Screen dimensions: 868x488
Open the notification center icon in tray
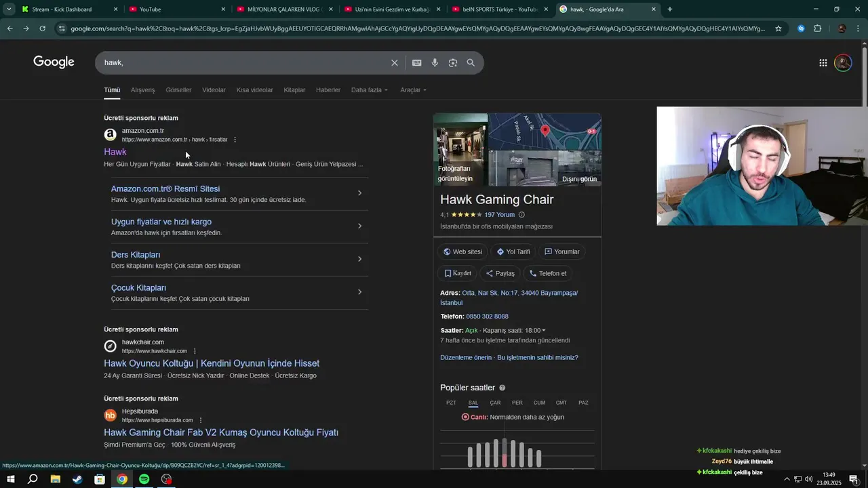[854, 479]
